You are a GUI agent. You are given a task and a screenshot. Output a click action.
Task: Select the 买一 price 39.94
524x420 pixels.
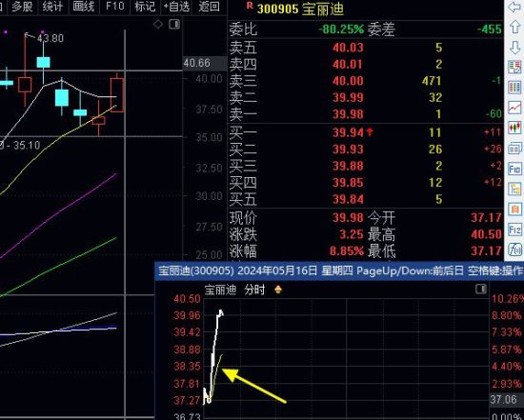348,132
